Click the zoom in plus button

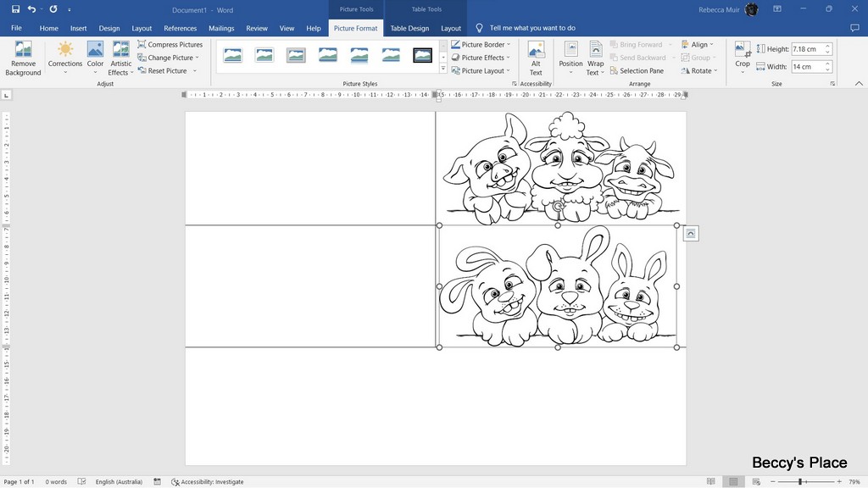coord(839,482)
